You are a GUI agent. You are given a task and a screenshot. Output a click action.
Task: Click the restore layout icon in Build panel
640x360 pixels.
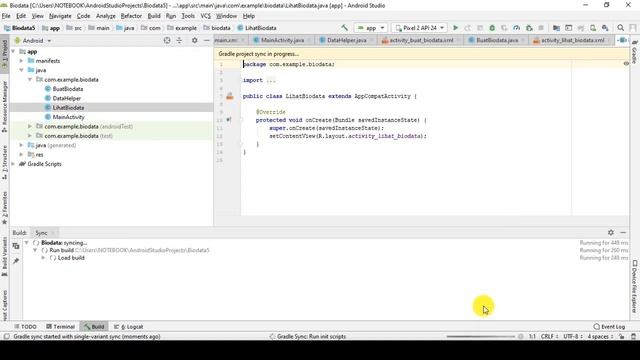[x=16, y=246]
